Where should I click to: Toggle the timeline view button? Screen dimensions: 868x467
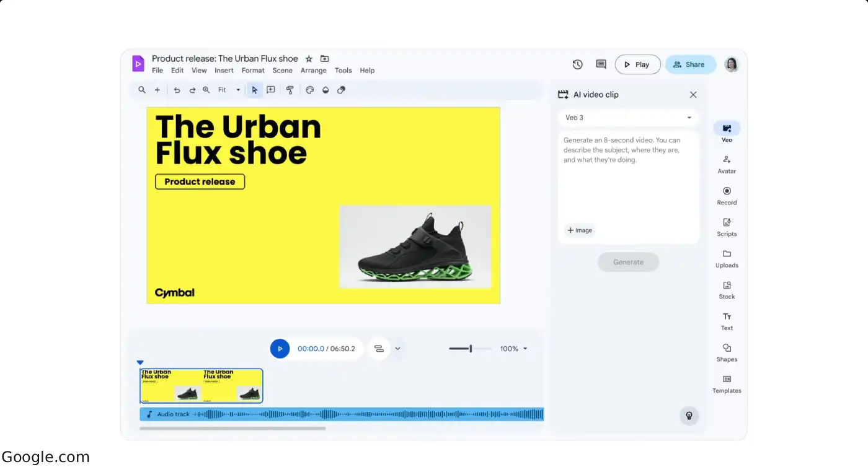tap(379, 349)
